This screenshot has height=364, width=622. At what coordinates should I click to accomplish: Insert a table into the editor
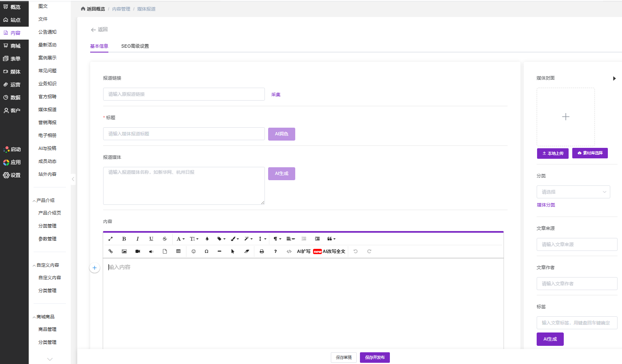pyautogui.click(x=178, y=251)
